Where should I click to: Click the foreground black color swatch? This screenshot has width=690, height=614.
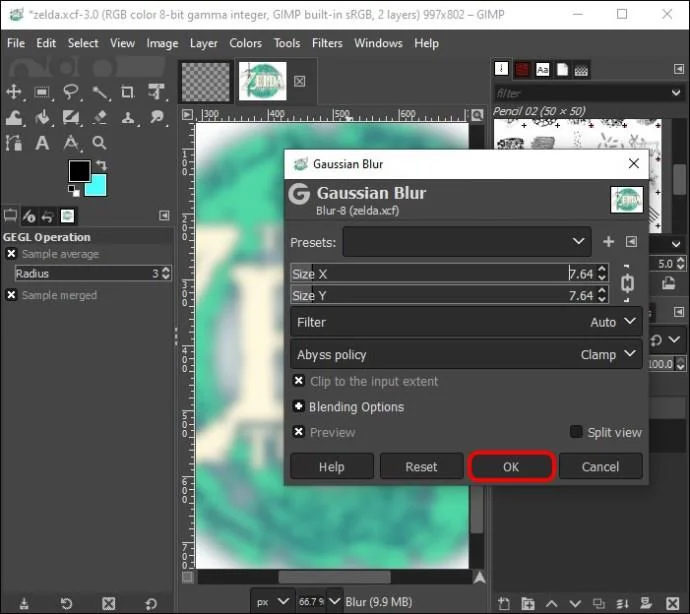(78, 169)
